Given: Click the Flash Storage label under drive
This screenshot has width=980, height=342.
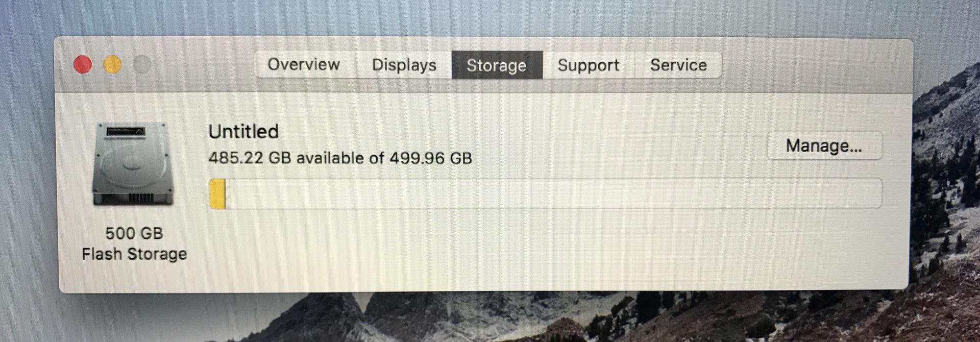Looking at the screenshot, I should point(134,254).
